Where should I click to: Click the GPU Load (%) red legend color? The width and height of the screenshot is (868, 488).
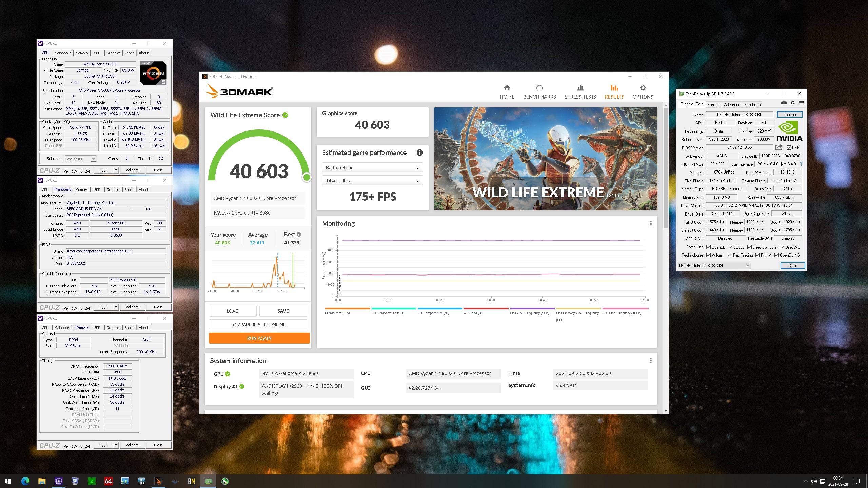486,308
